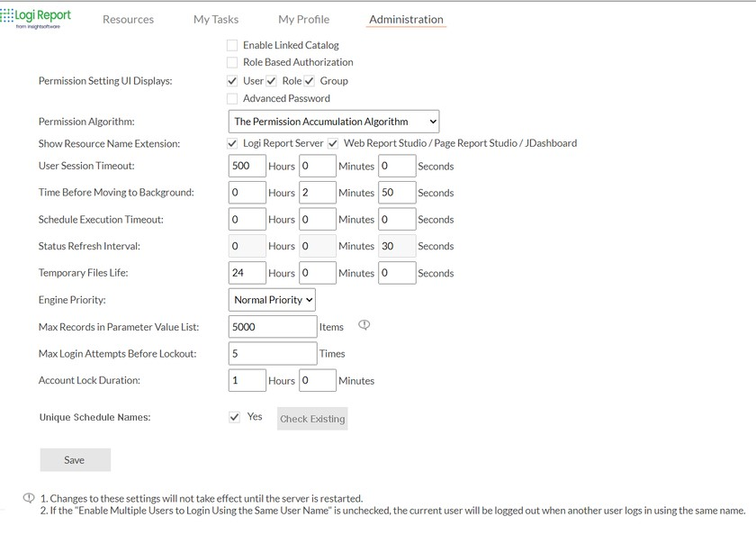The width and height of the screenshot is (756, 535).
Task: Focus the Max Login Attempts field
Action: tap(273, 354)
